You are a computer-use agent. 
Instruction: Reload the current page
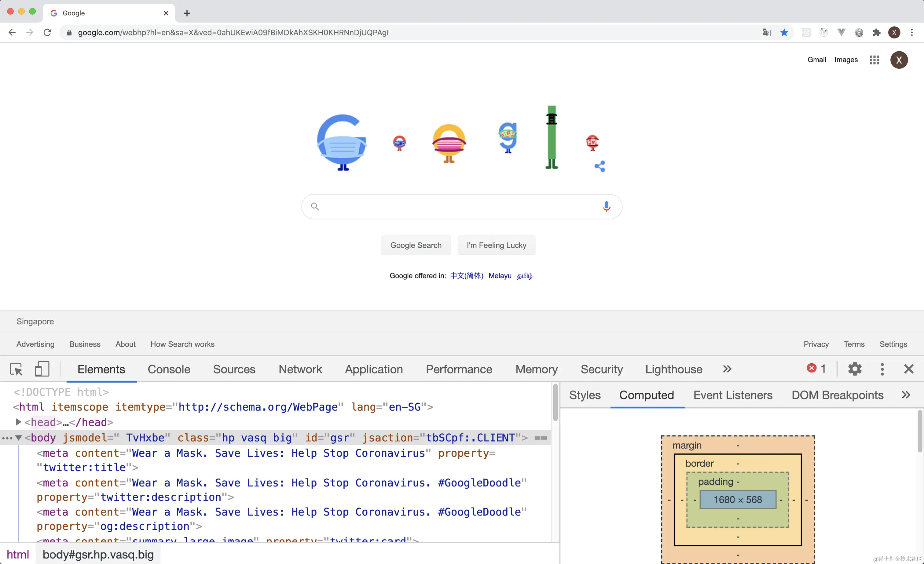point(47,32)
